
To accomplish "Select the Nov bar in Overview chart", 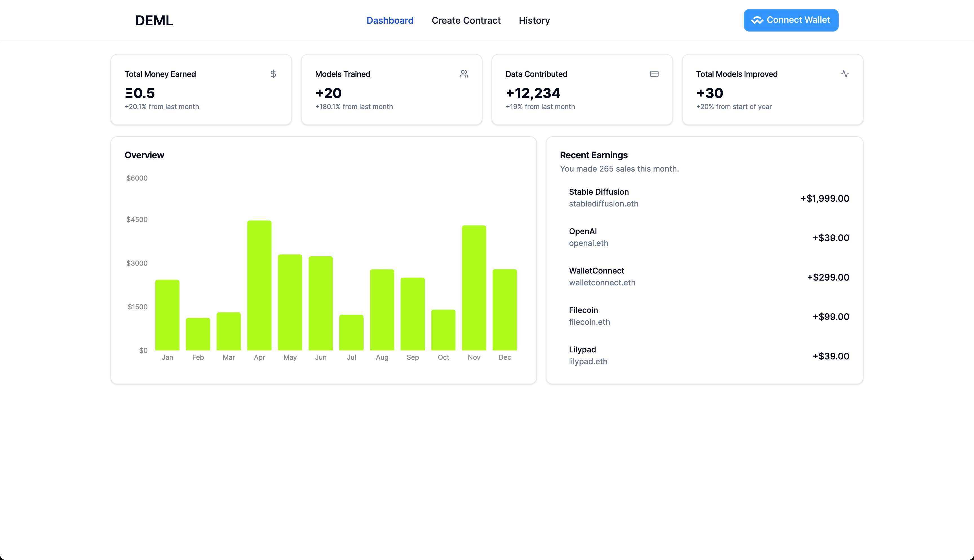I will click(474, 288).
